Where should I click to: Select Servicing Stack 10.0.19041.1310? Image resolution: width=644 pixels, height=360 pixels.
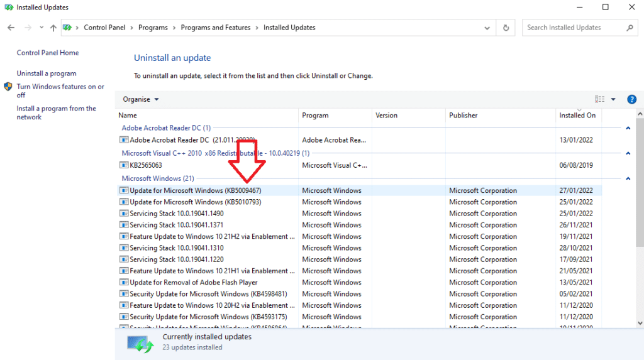360,248
